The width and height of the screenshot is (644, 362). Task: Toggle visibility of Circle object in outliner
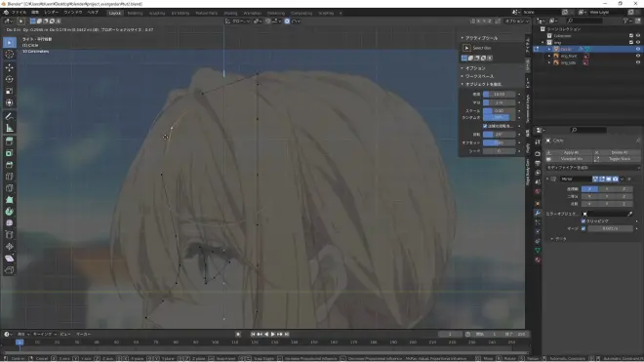pyautogui.click(x=638, y=49)
